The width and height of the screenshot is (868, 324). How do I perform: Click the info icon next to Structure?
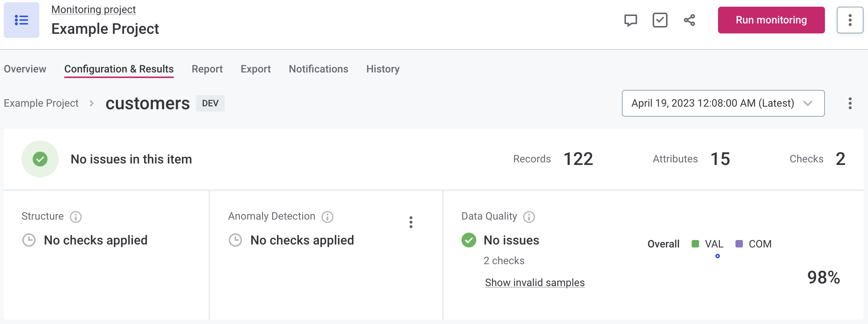[76, 217]
